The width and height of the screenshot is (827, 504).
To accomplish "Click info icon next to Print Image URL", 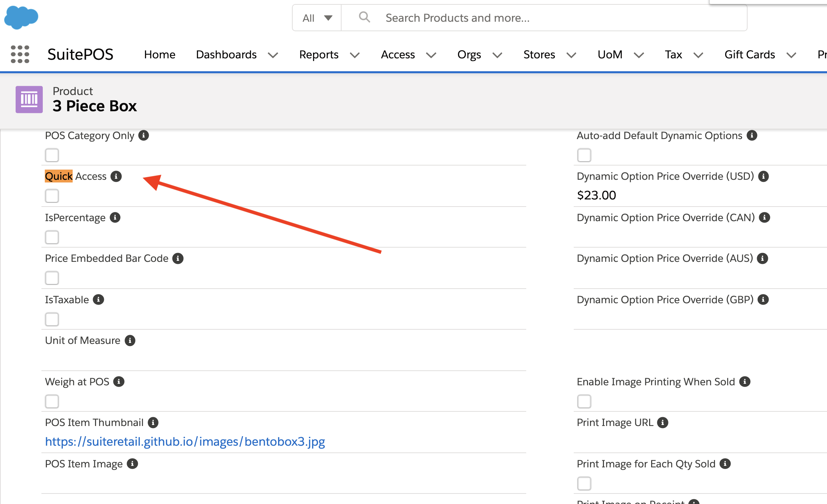I will click(663, 423).
